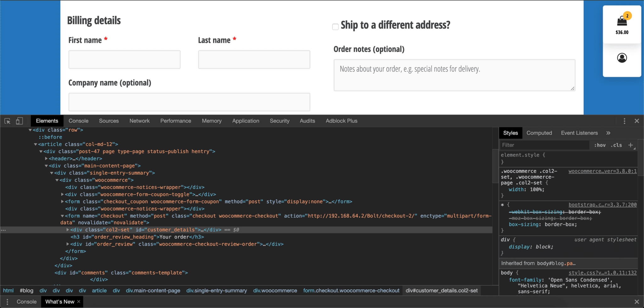Click the inspect element picker icon

point(8,121)
